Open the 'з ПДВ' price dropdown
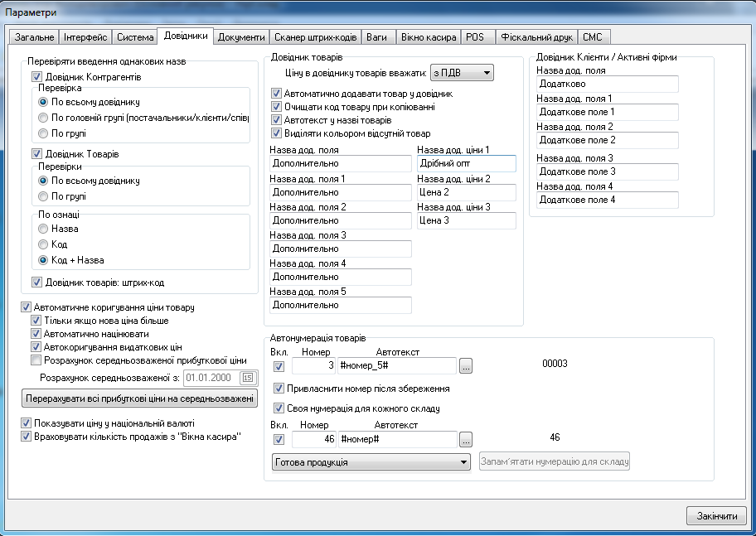 coord(462,73)
